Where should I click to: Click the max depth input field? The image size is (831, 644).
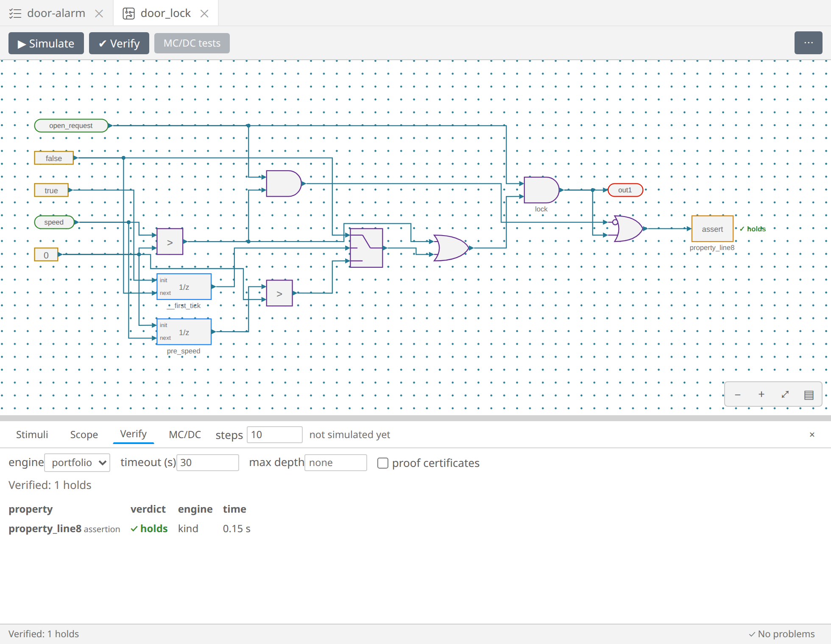(x=335, y=463)
